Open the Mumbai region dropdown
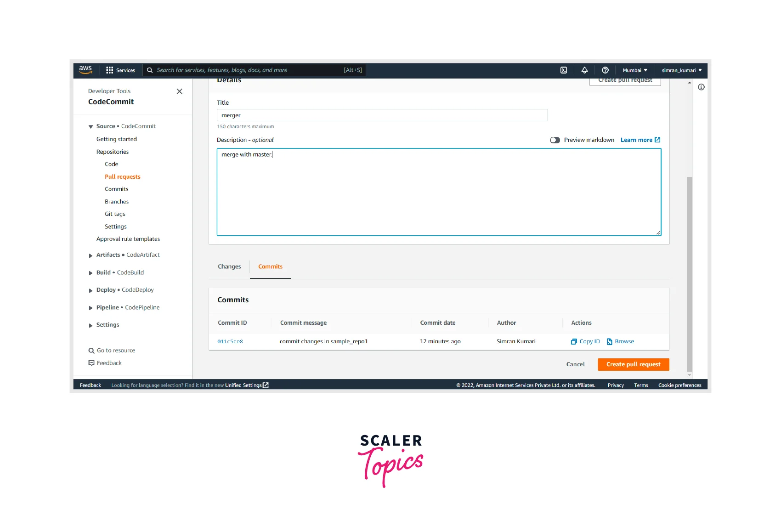This screenshot has height=532, width=781. [635, 70]
